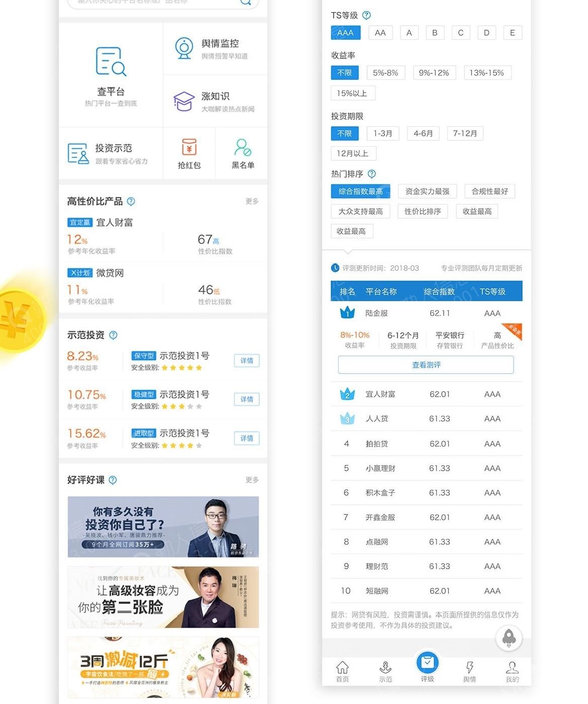588x704 pixels.
Task: Open the 黑名单 blacklist icon
Action: point(243,147)
